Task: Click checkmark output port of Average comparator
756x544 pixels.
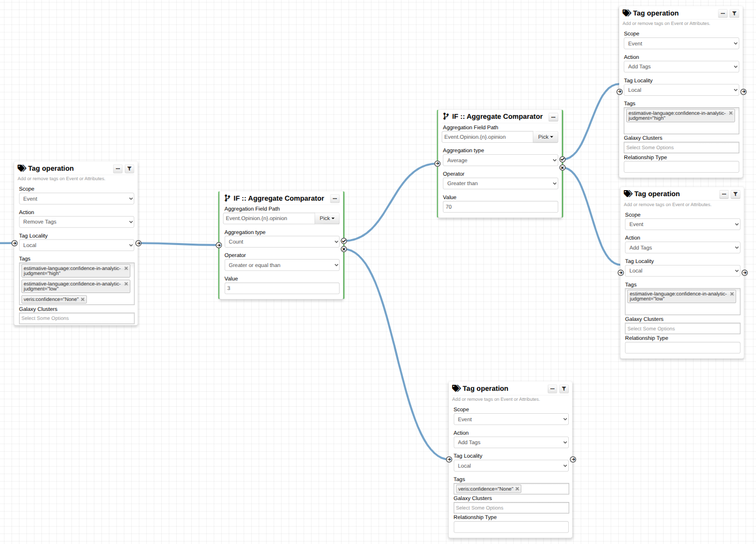Action: coord(563,159)
